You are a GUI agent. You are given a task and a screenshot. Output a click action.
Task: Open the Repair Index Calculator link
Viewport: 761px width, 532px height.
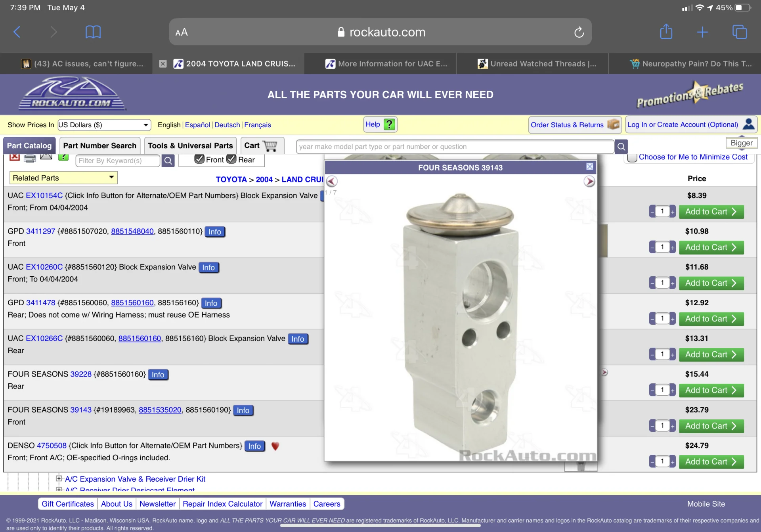tap(222, 504)
